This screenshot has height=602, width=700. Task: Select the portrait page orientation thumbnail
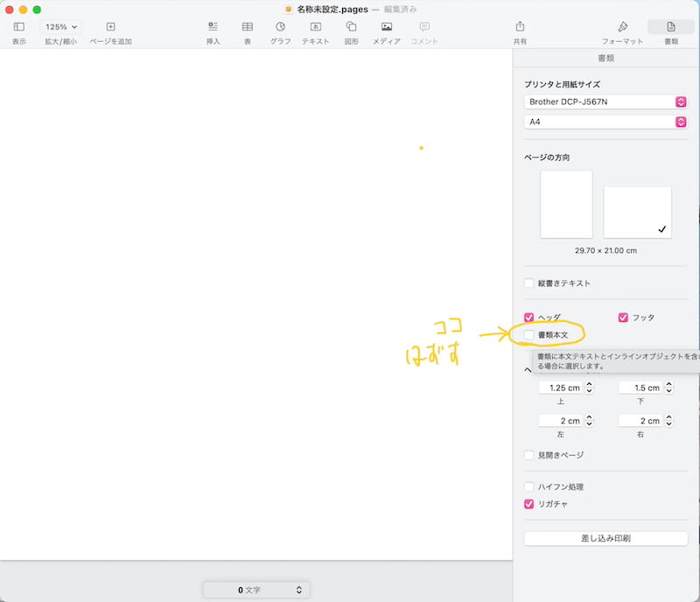[566, 204]
